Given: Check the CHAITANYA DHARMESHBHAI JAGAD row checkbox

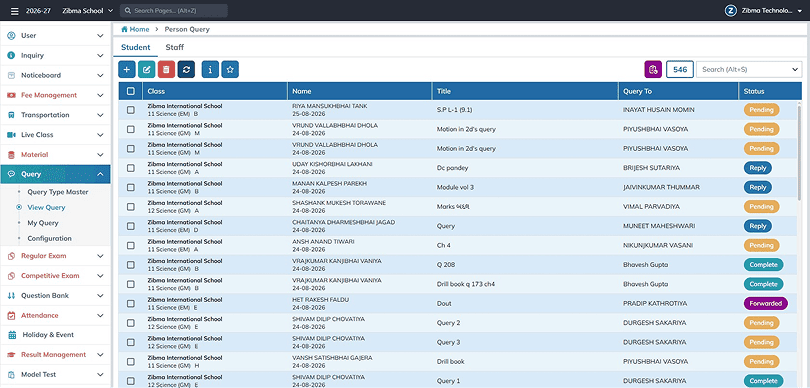Looking at the screenshot, I should pos(131,226).
